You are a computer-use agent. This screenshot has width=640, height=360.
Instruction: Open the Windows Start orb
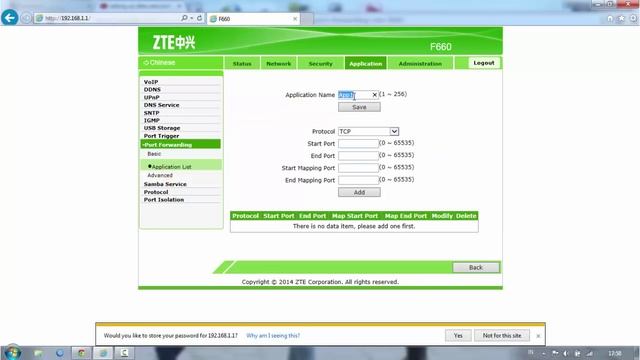pyautogui.click(x=12, y=353)
